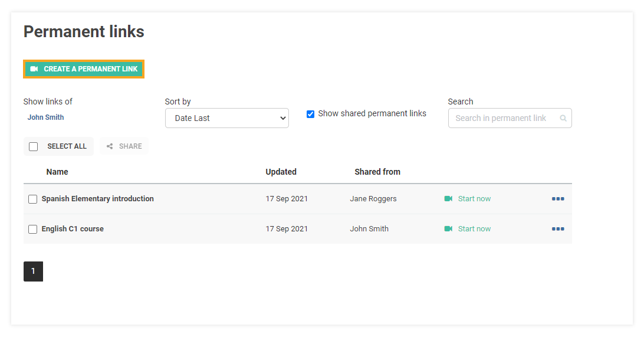Select the English C1 course checkbox
Screen dimensions: 644x337
tap(33, 230)
